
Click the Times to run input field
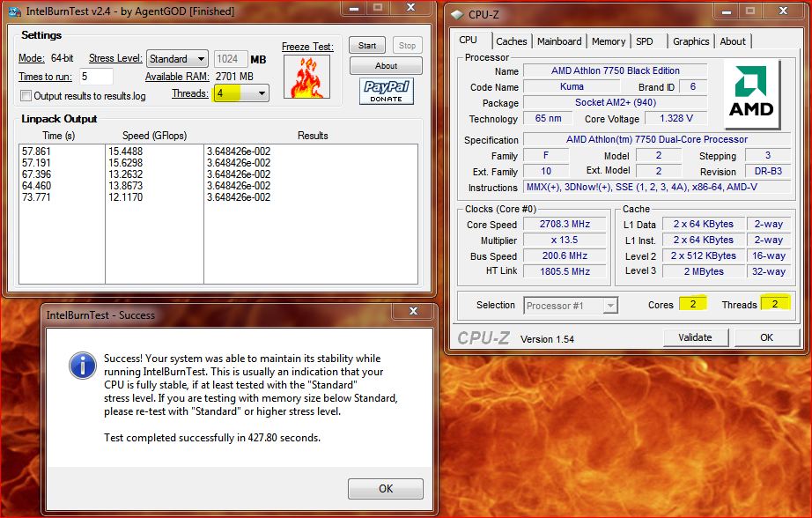click(96, 77)
